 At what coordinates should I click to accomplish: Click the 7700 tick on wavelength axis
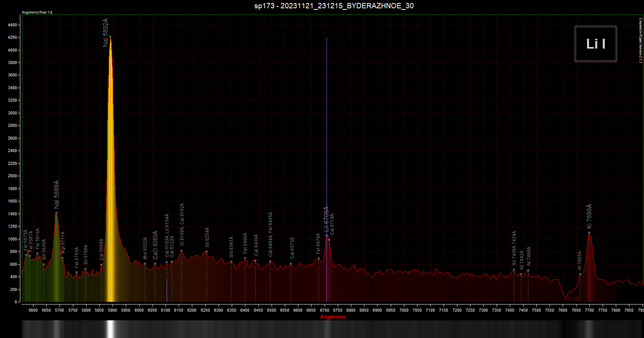click(589, 310)
